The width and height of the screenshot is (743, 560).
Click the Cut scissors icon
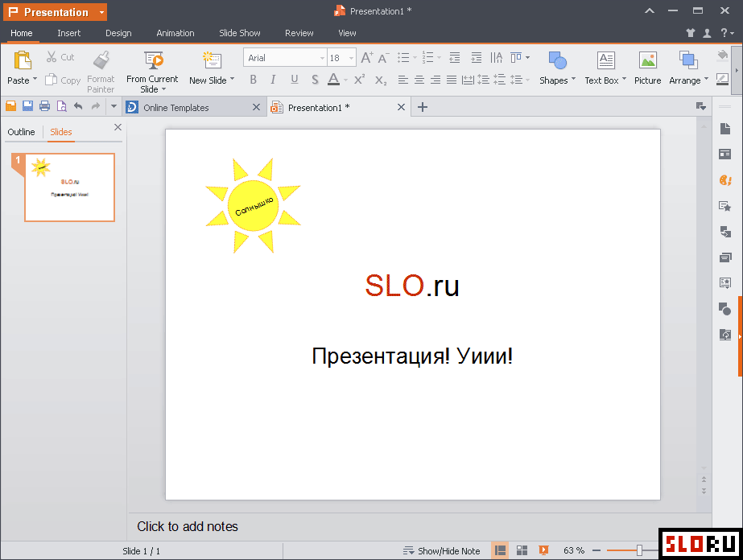pos(52,57)
